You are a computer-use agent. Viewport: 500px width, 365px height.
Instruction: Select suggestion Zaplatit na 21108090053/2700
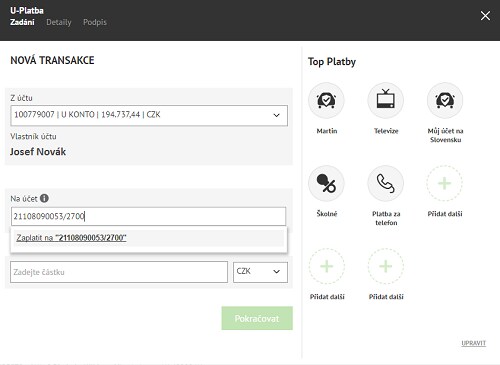click(149, 238)
